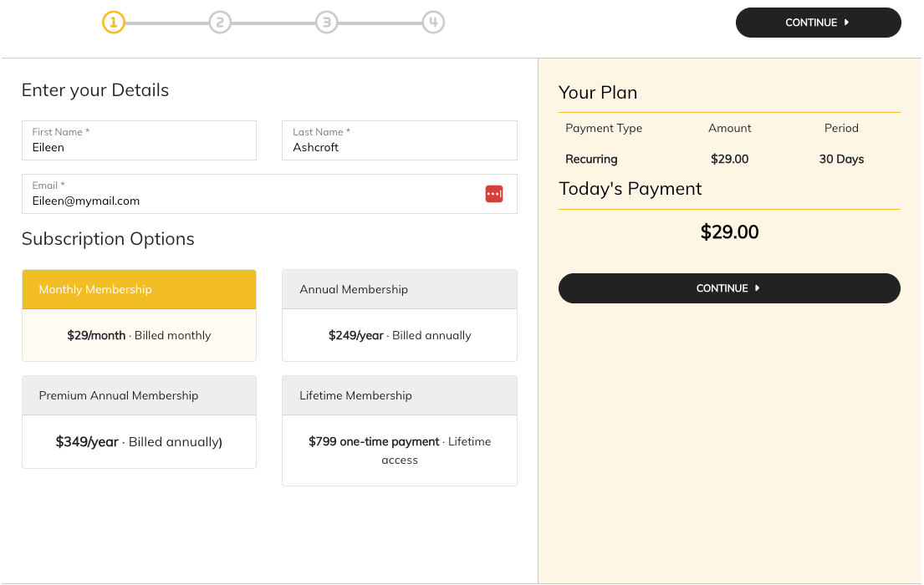This screenshot has height=585, width=924.
Task: Click the '$349/year' price text
Action: tap(87, 442)
